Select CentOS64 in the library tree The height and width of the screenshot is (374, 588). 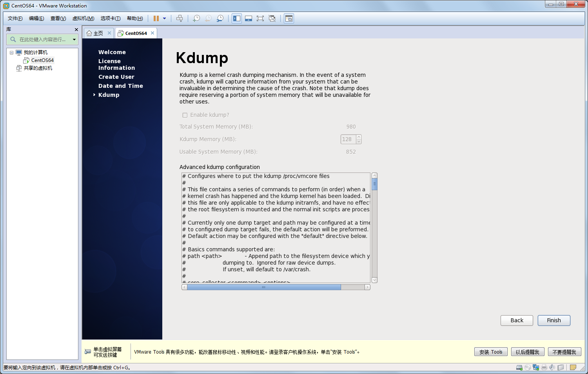pos(42,60)
